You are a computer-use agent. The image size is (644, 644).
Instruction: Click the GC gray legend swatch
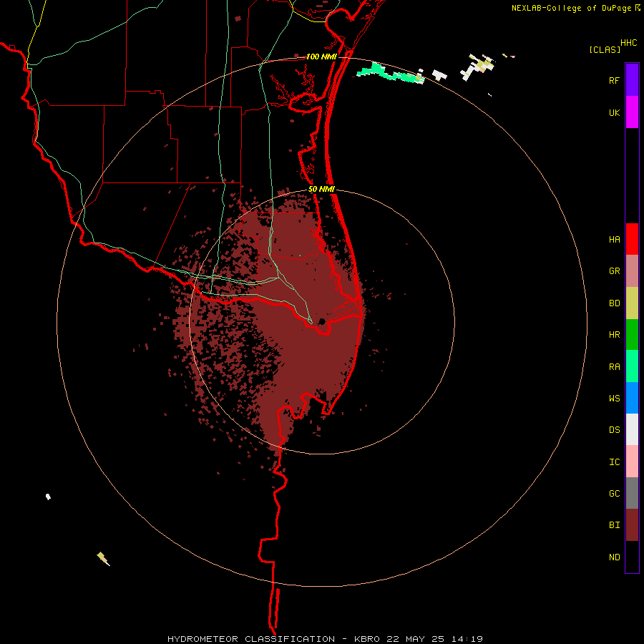tap(632, 493)
